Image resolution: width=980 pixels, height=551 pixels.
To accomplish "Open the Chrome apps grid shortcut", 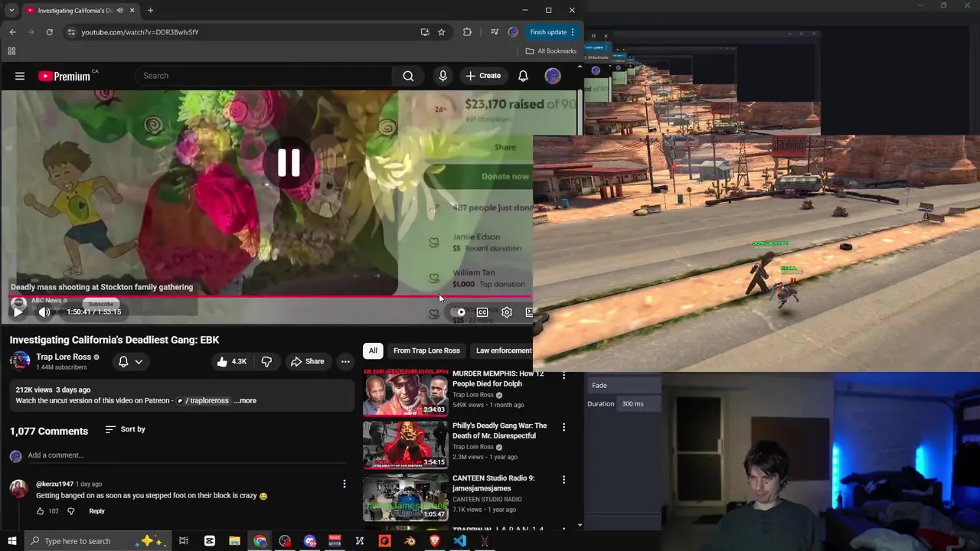I will (11, 51).
